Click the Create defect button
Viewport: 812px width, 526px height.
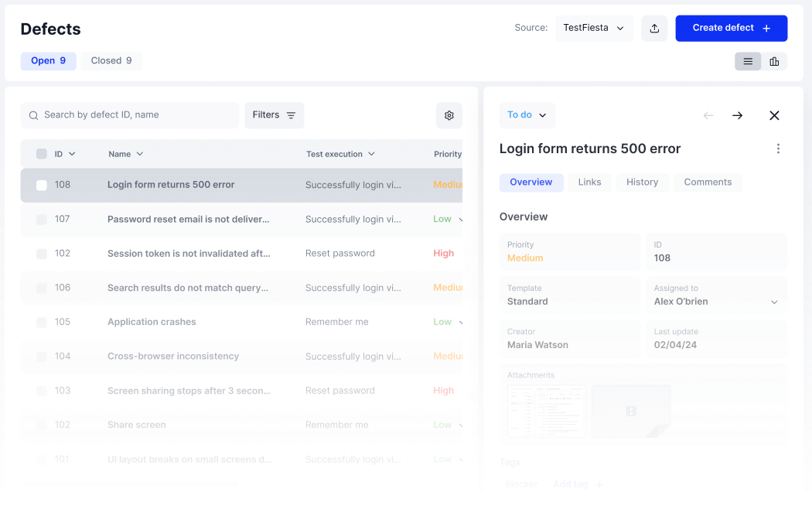[732, 29]
